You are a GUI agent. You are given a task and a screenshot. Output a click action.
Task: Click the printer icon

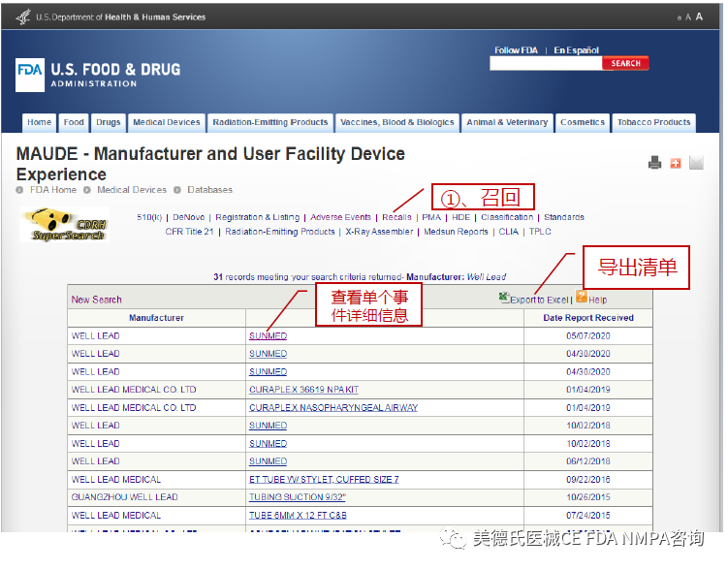(654, 163)
